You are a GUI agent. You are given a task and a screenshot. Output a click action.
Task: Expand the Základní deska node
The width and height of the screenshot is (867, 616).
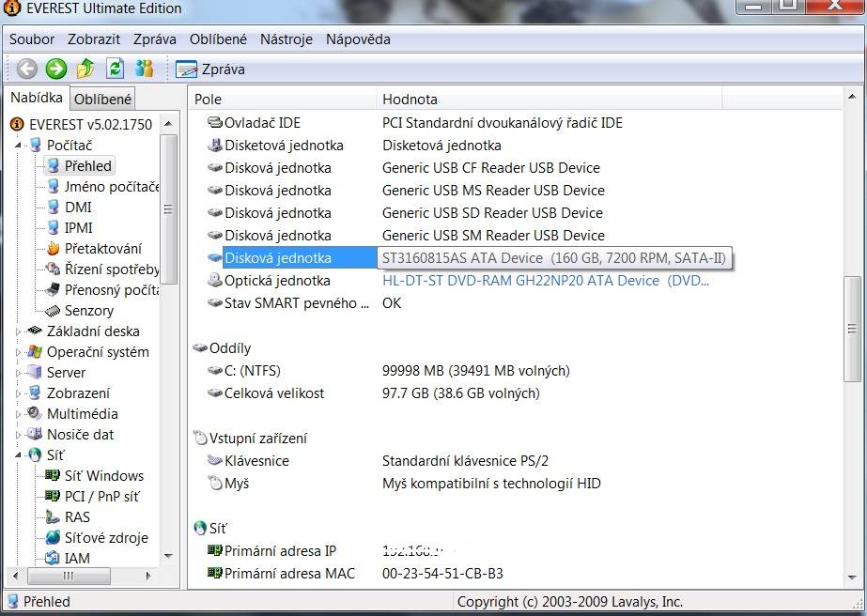(18, 331)
